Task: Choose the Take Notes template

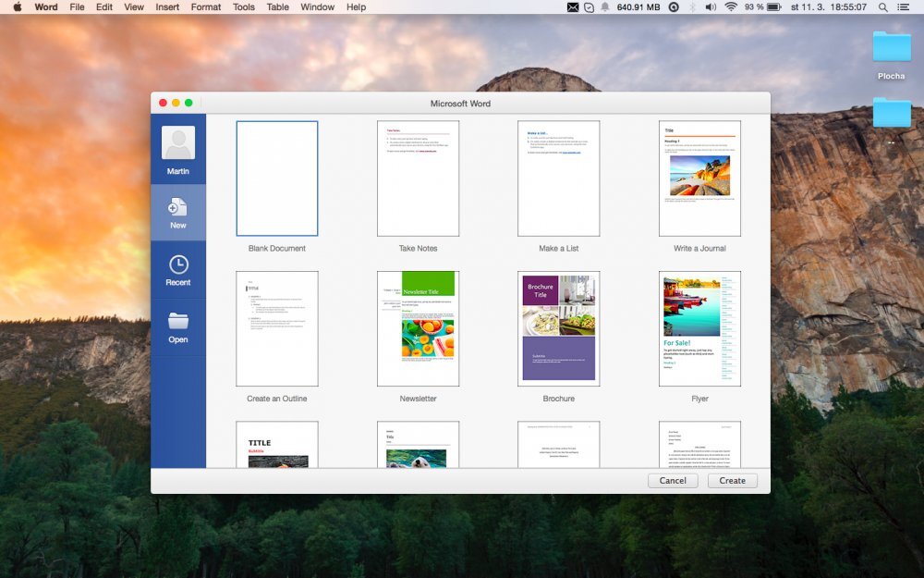Action: [418, 178]
